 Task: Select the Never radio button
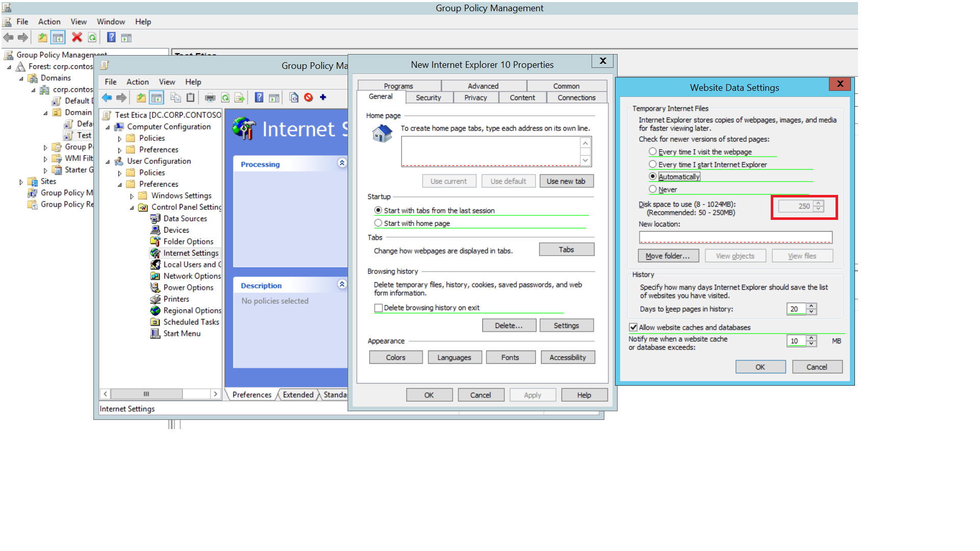(x=652, y=189)
